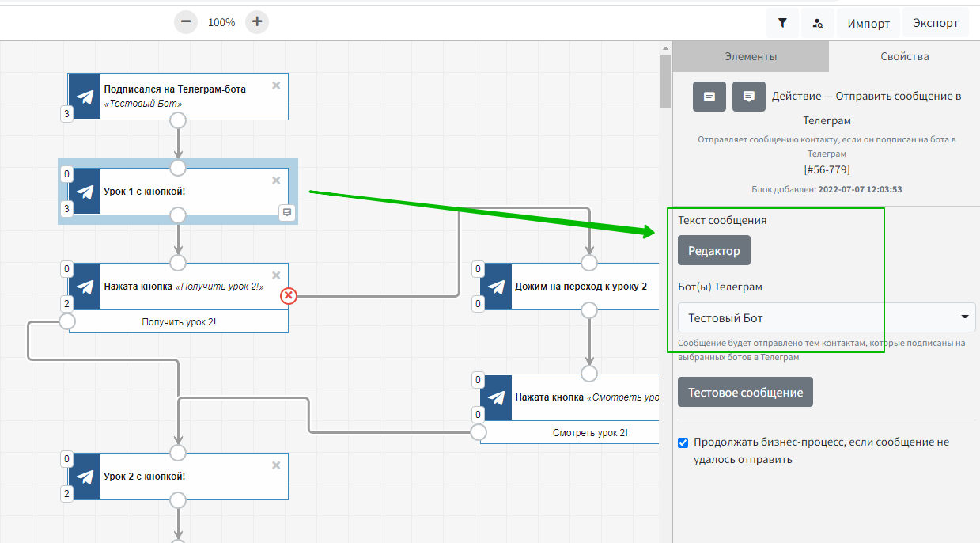This screenshot has height=543, width=980.
Task: Click Telegram icon of Дожим block
Action: pos(497,287)
